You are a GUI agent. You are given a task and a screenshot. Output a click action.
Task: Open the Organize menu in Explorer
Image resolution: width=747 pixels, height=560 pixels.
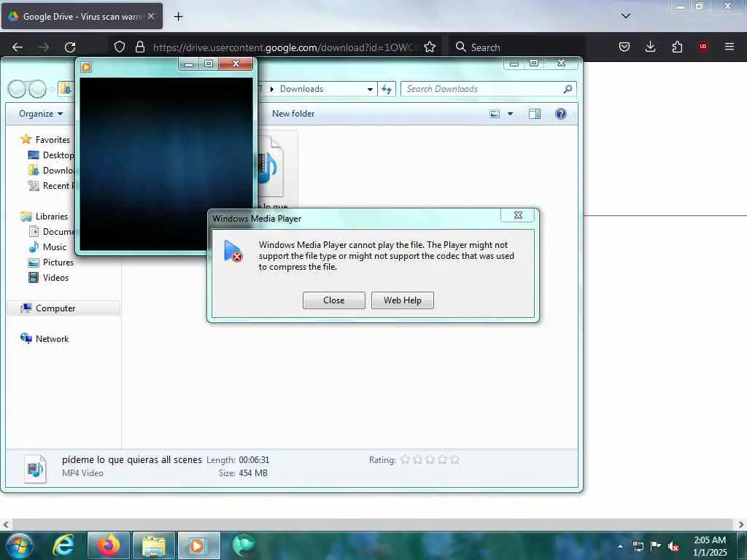tap(41, 114)
